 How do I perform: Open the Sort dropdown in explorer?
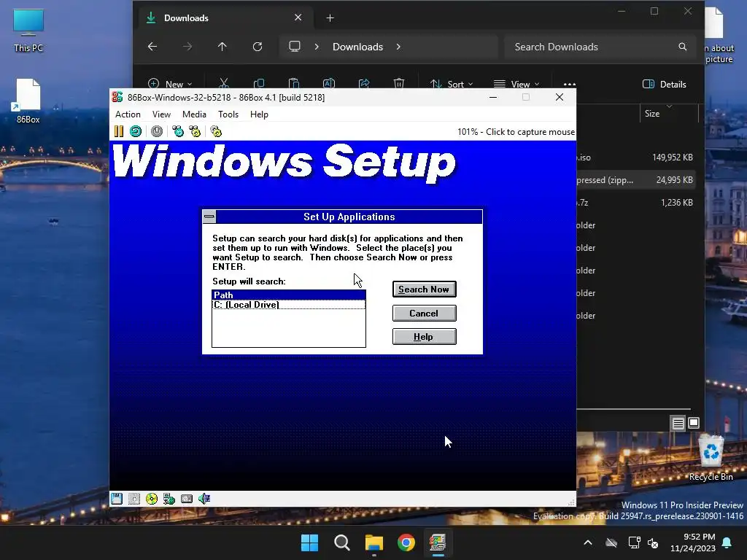pyautogui.click(x=451, y=85)
